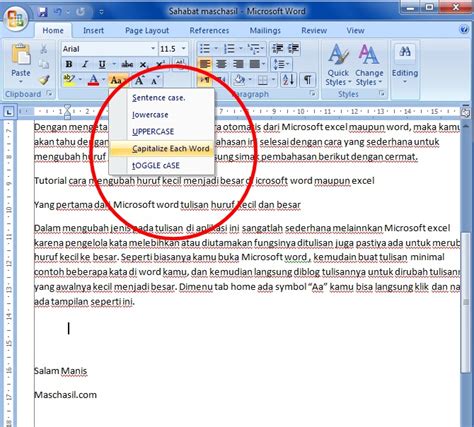Toggle Underline formatting

pos(102,64)
